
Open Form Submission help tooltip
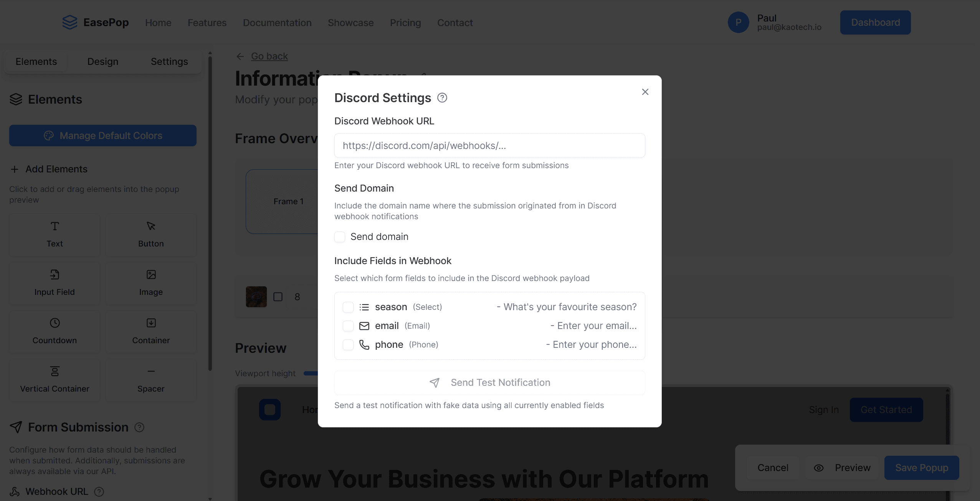click(139, 427)
